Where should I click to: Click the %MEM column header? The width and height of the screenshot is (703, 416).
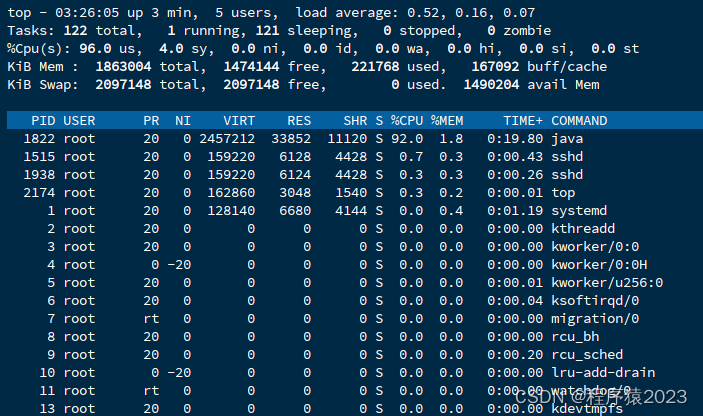(x=447, y=121)
